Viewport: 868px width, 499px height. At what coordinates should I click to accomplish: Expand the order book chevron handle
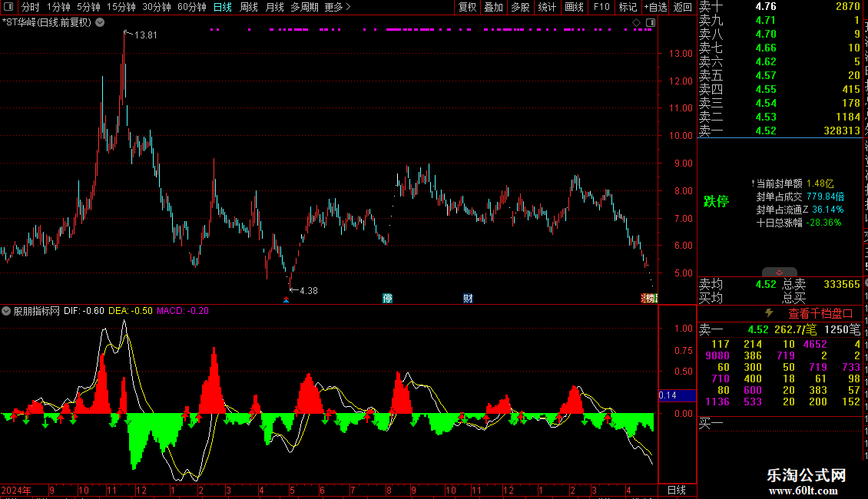(x=780, y=273)
